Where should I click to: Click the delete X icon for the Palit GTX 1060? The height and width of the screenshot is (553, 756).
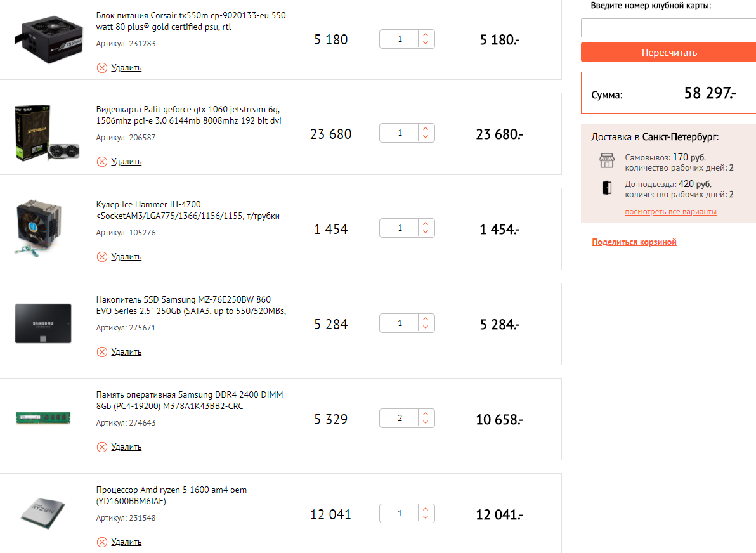pyautogui.click(x=101, y=162)
